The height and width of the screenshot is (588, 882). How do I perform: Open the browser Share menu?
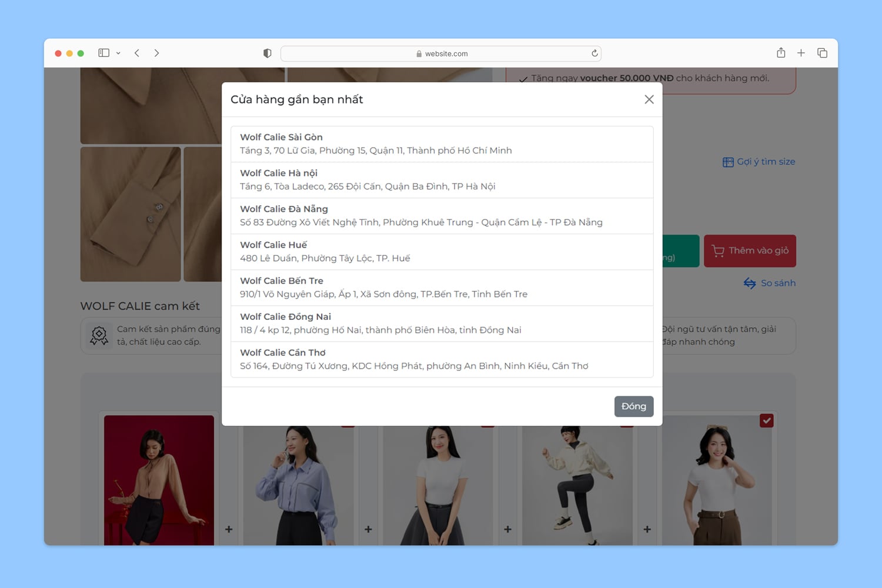click(781, 53)
